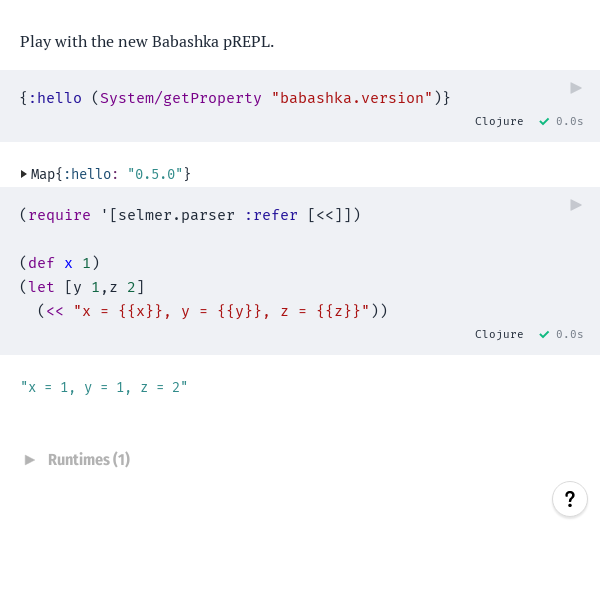Click the let [y 1,z 2] line
The width and height of the screenshot is (600, 600).
click(x=82, y=287)
